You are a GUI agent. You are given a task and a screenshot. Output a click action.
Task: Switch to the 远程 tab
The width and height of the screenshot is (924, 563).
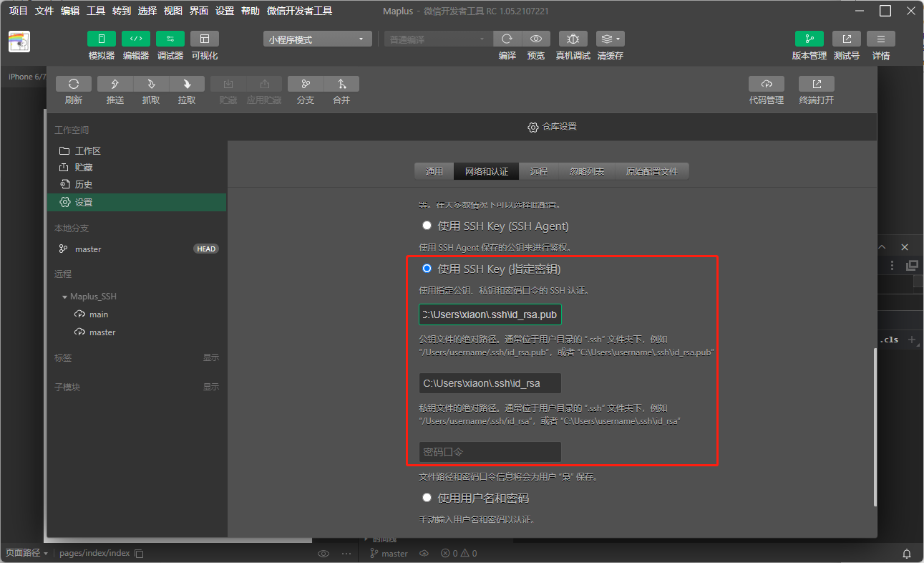tap(539, 171)
